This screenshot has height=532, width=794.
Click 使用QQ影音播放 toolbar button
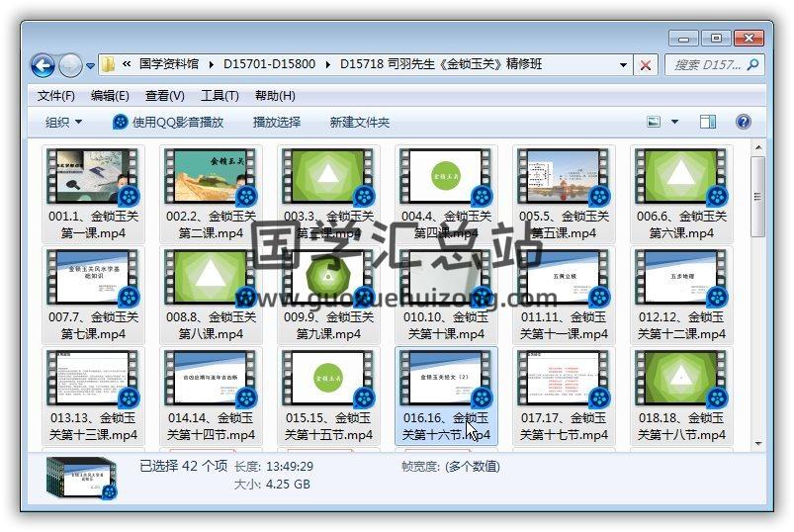click(x=168, y=122)
